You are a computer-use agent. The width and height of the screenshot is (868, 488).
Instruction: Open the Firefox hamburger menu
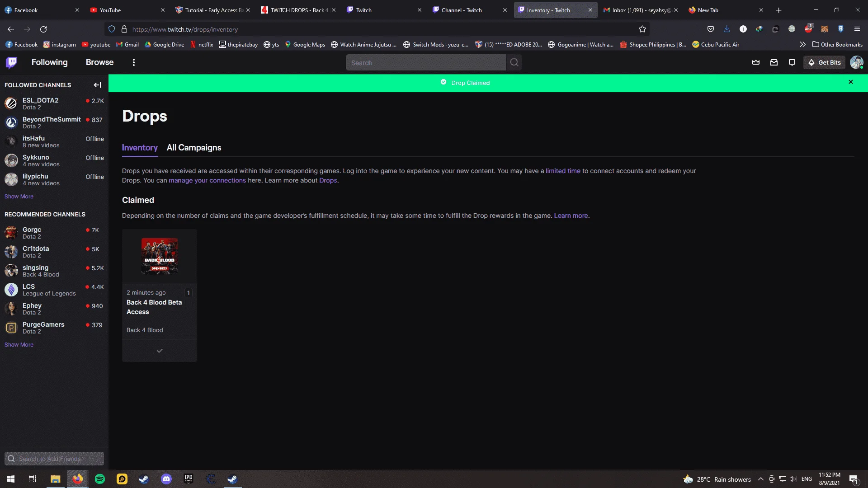[857, 29]
